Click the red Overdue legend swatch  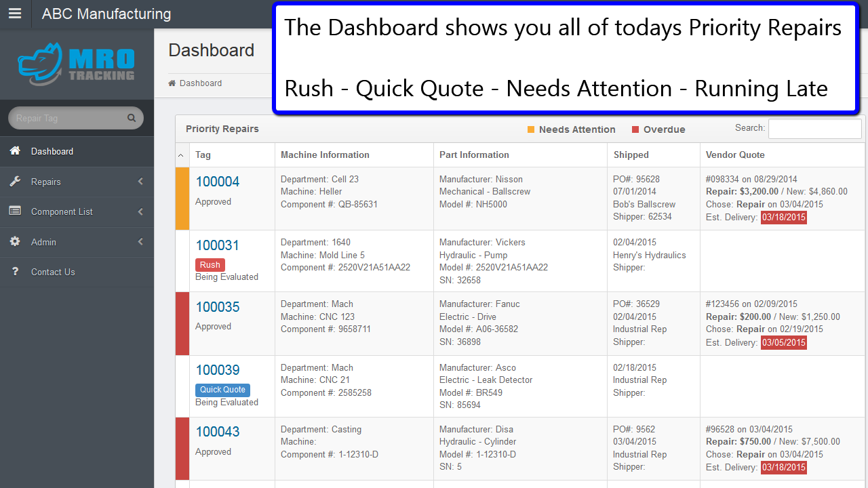[x=635, y=129]
